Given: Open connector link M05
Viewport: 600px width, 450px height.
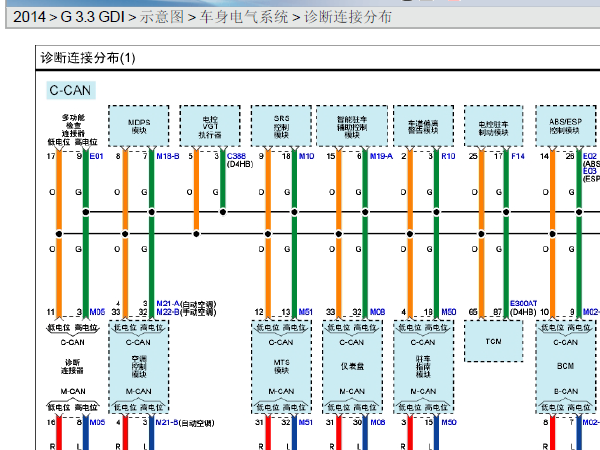Looking at the screenshot, I should point(97,422).
